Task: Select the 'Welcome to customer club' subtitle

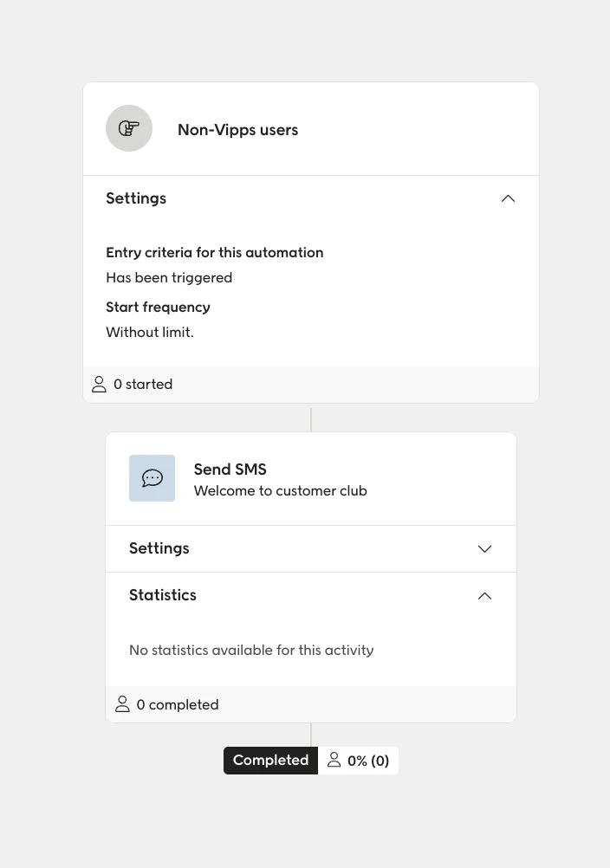Action: tap(280, 490)
